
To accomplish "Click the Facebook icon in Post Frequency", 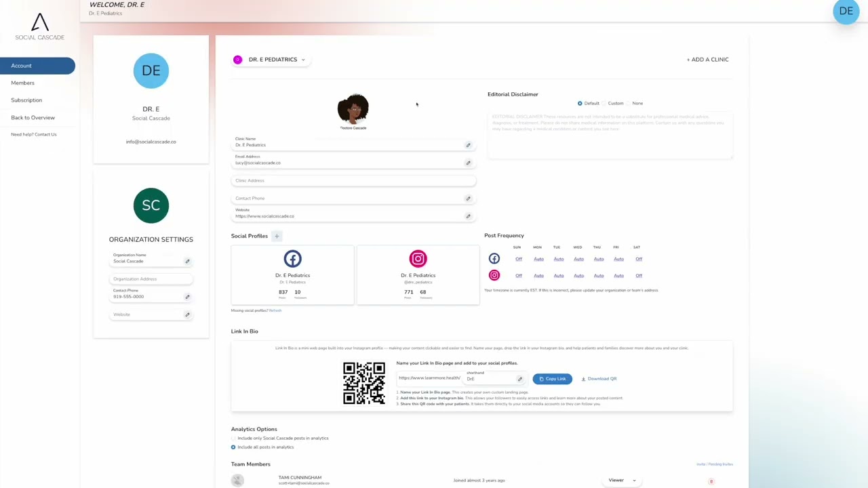I will coord(494,259).
